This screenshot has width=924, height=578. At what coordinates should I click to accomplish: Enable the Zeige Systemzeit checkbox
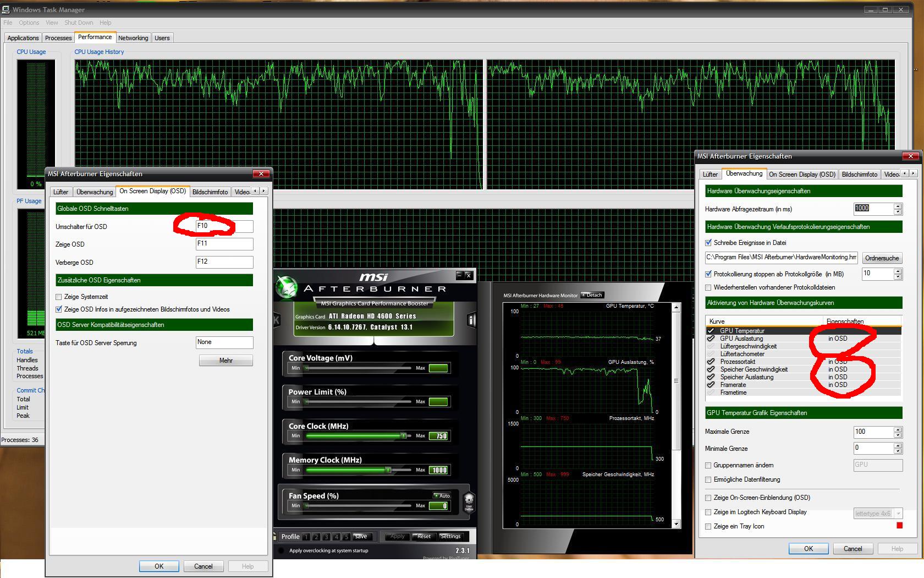59,297
